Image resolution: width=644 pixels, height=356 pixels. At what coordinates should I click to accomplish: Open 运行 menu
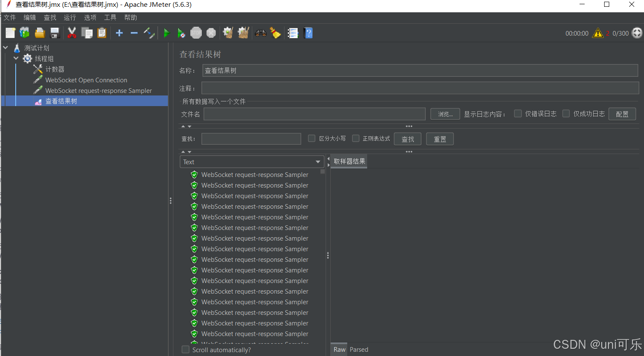tap(70, 17)
